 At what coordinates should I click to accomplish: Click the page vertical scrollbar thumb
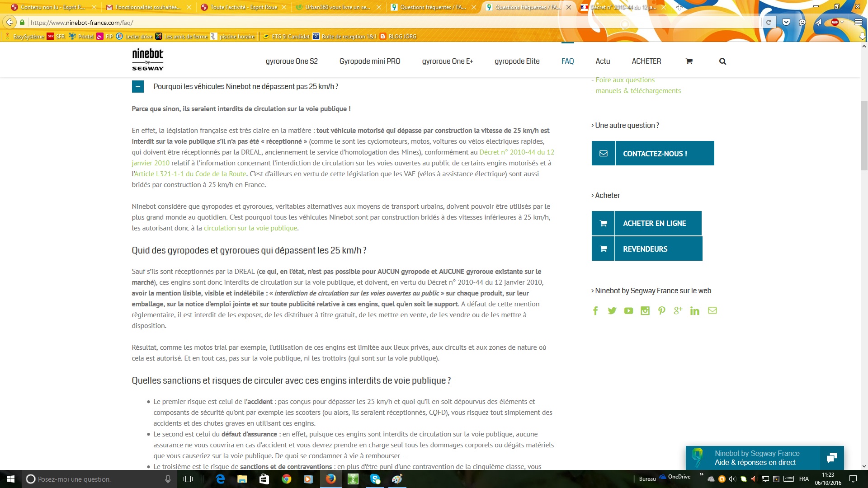(x=864, y=136)
